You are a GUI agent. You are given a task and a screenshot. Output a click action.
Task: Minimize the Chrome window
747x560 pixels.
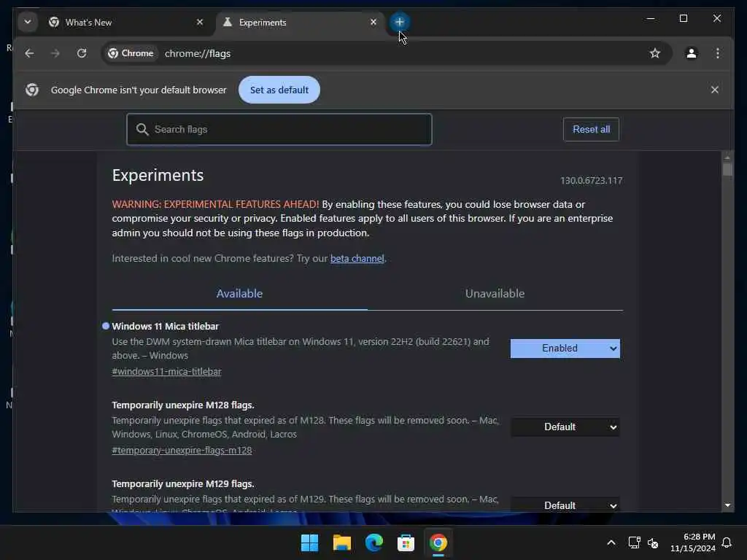[650, 18]
